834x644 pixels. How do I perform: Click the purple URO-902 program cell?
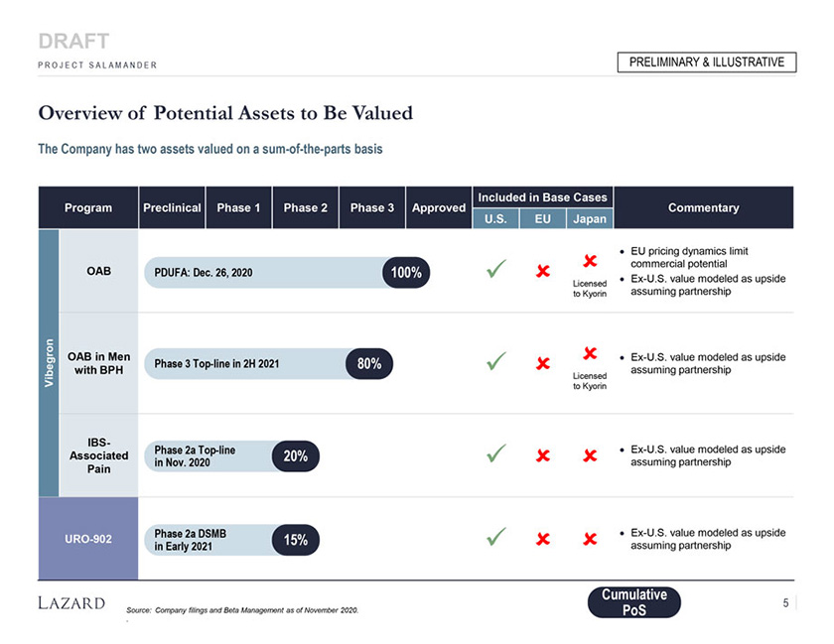88,539
